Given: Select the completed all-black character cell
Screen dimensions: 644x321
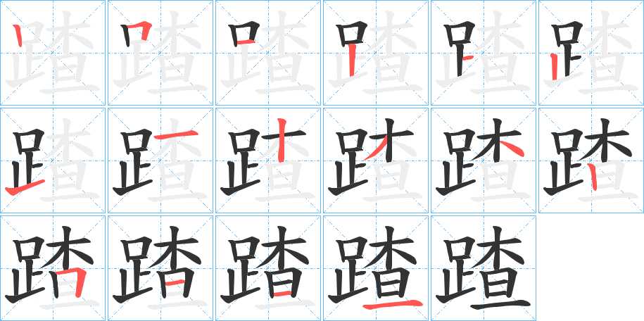Looking at the screenshot, I should pos(484,268).
